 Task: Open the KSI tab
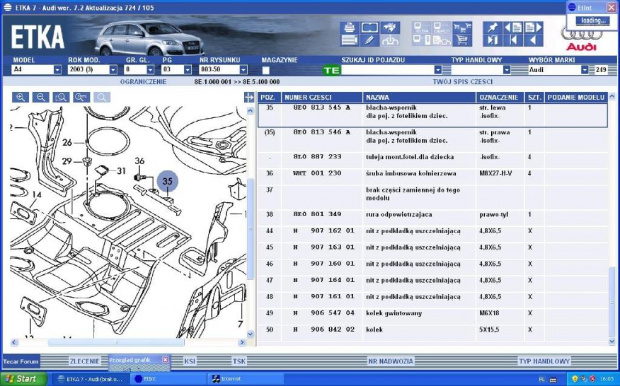[x=189, y=361]
